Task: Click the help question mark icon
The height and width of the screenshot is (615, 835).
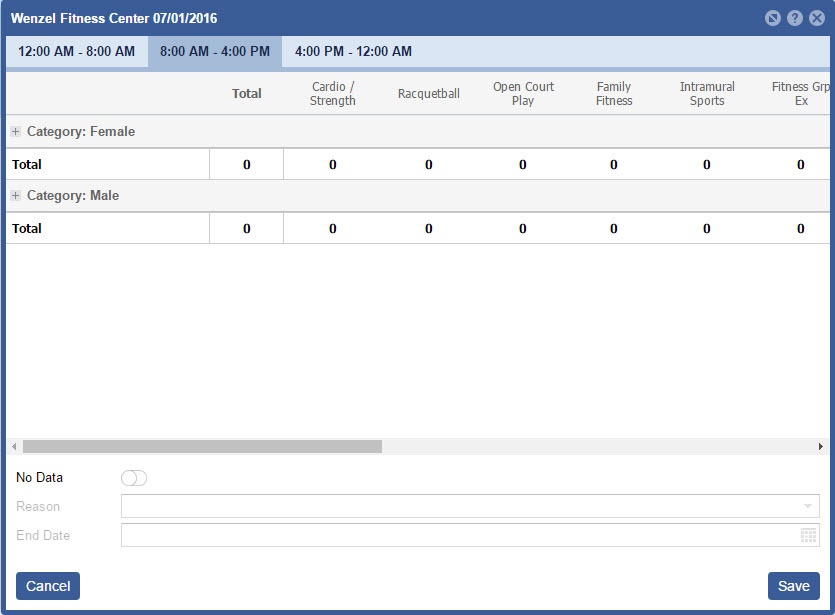Action: (x=795, y=18)
